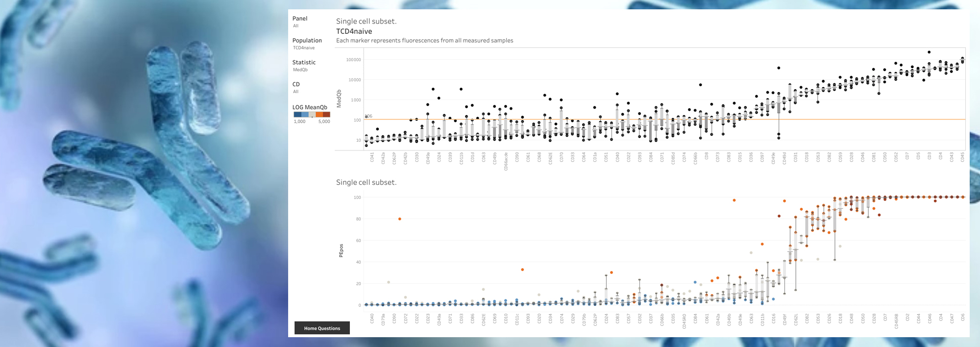Image resolution: width=980 pixels, height=347 pixels.
Task: Click the CD45R0 label on the PEpos axis
Action: [x=684, y=321]
